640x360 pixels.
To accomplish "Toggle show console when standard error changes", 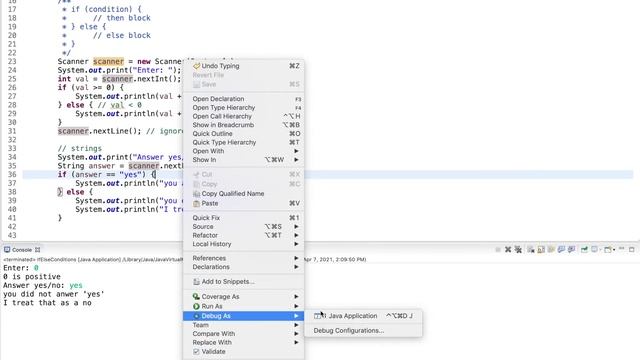I will pyautogui.click(x=571, y=249).
